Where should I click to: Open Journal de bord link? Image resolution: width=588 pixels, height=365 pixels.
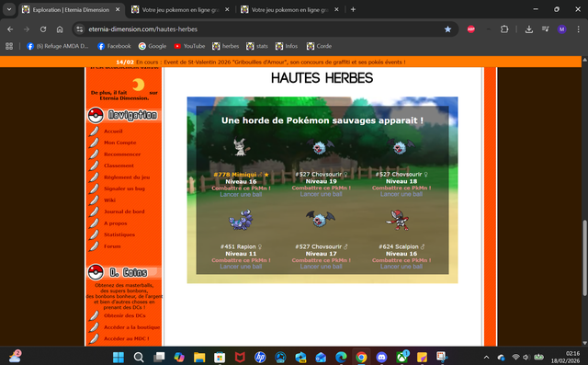coord(124,211)
